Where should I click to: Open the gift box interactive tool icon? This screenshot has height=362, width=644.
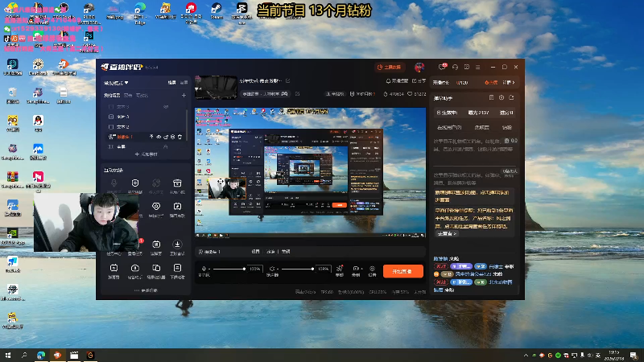(x=177, y=183)
